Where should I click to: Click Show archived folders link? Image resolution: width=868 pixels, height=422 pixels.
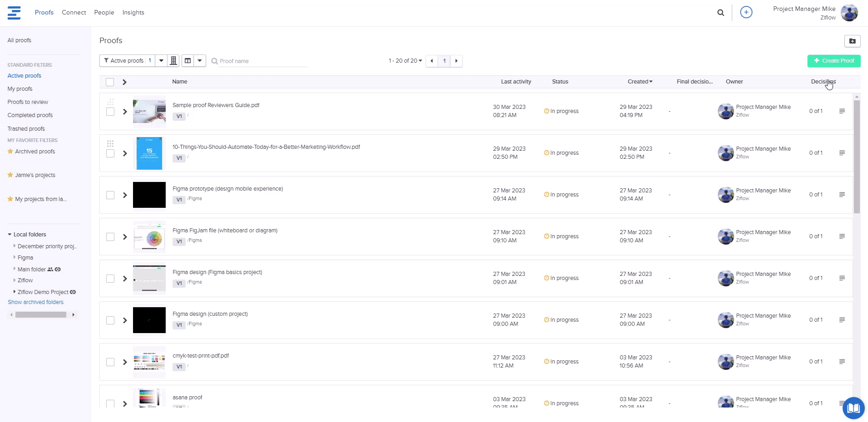pos(35,302)
